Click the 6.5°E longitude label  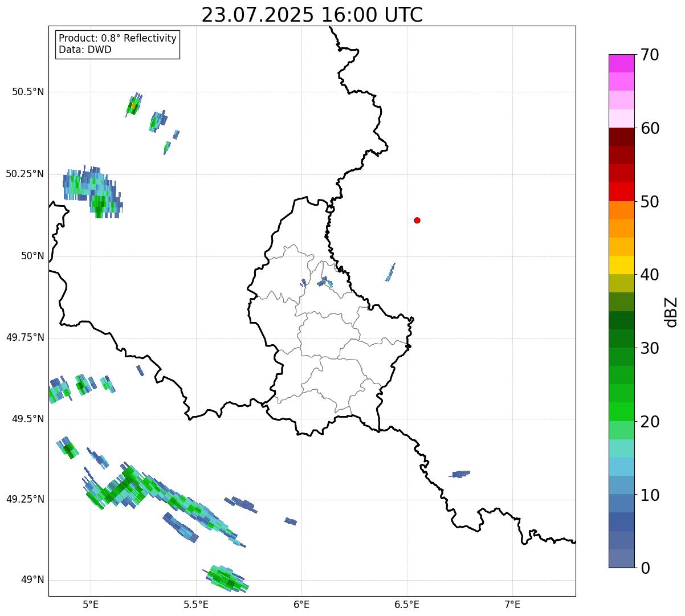pos(407,604)
